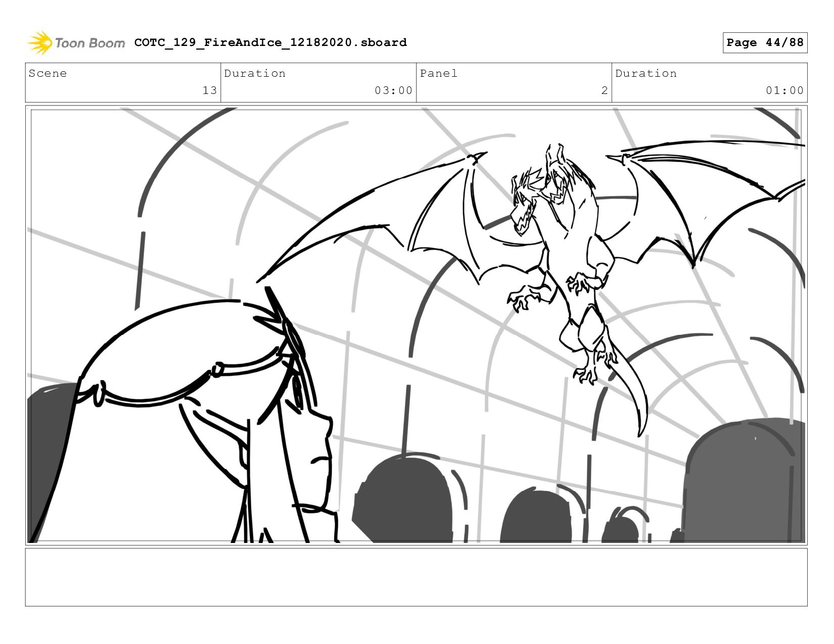Select the file name COTC_129_FireAndIce_12182020.sboard
The image size is (834, 644).
pyautogui.click(x=270, y=42)
